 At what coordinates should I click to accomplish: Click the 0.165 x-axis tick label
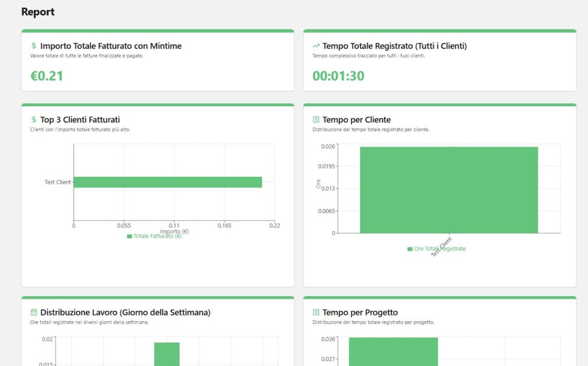[225, 226]
